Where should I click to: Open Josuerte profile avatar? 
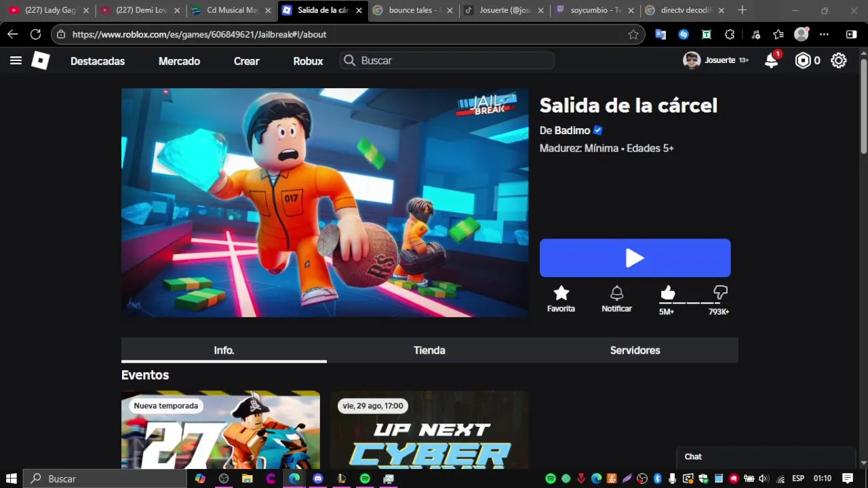(x=692, y=60)
